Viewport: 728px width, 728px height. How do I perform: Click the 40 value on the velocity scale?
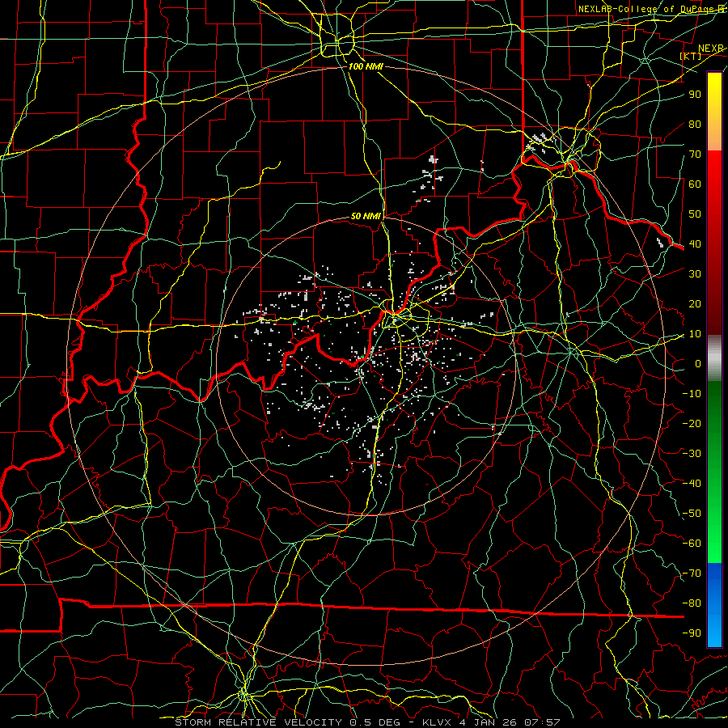point(695,243)
